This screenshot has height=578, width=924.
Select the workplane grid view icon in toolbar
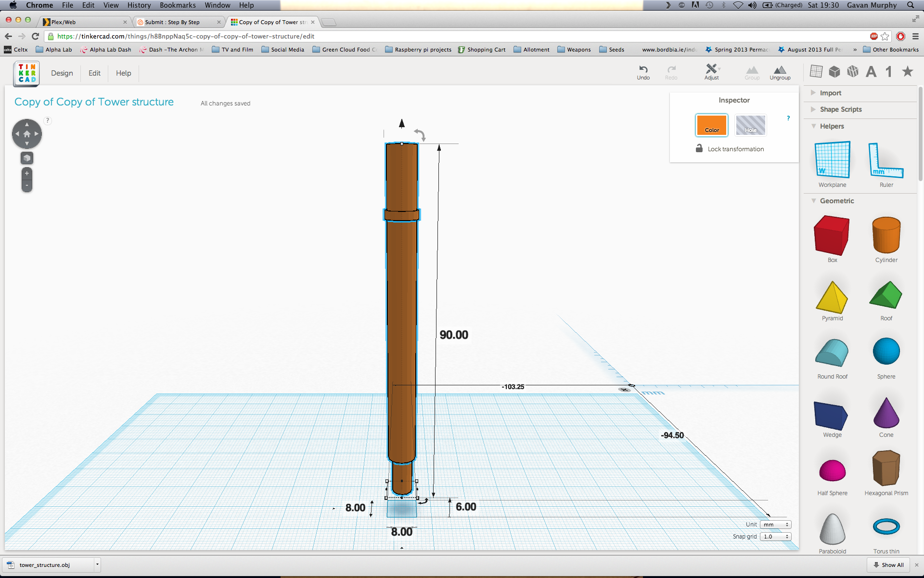tap(816, 71)
